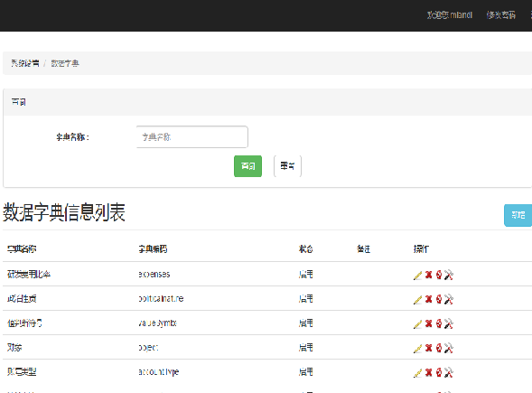Click the red X delete icon in the accountType row

point(428,372)
